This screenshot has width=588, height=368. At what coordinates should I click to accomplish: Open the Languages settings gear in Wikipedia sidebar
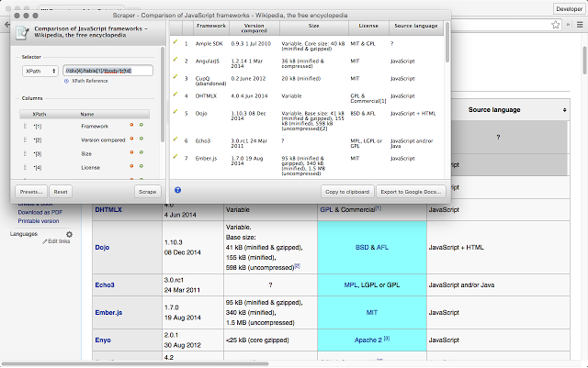point(70,234)
